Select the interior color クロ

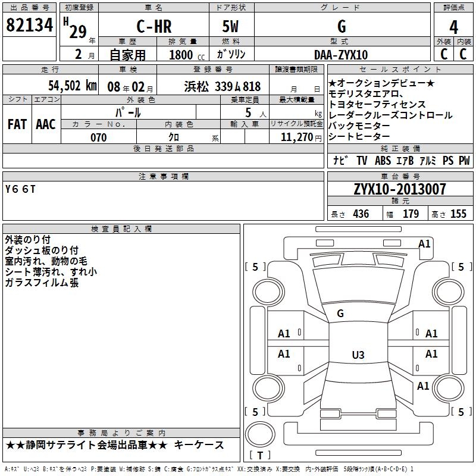coord(174,137)
